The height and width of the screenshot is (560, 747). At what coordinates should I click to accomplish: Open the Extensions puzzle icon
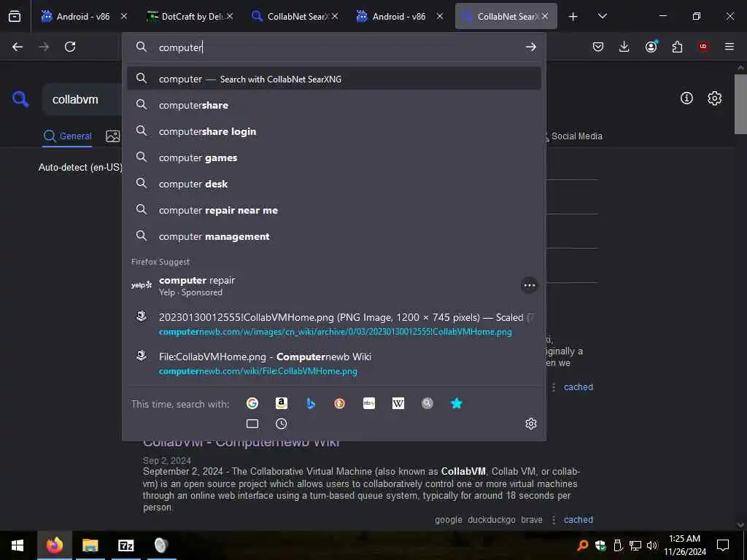point(677,47)
